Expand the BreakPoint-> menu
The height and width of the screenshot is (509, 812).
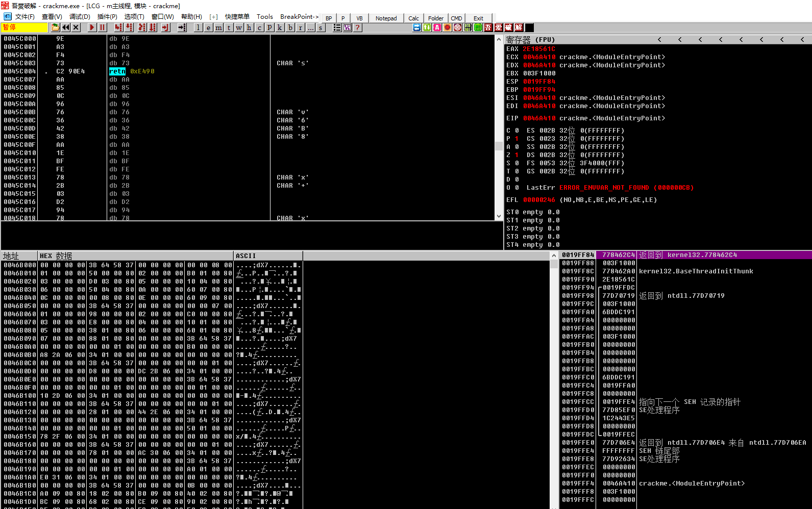point(300,17)
